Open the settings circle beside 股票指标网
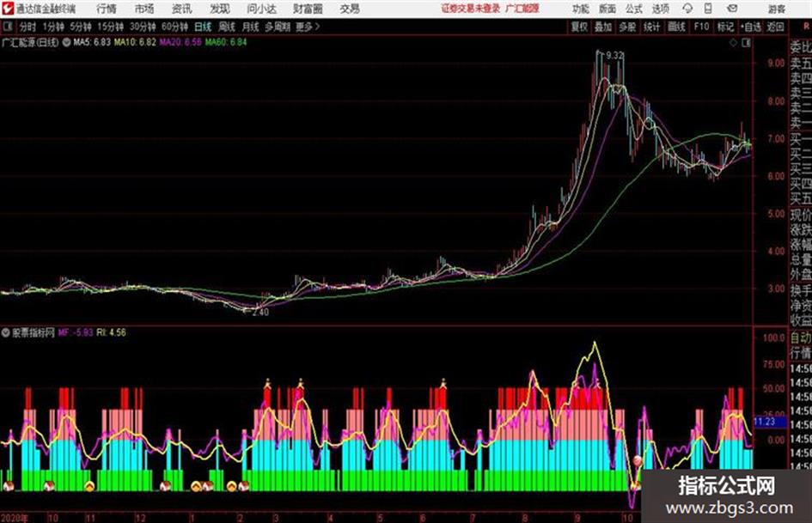Image resolution: width=812 pixels, height=523 pixels. (6, 332)
